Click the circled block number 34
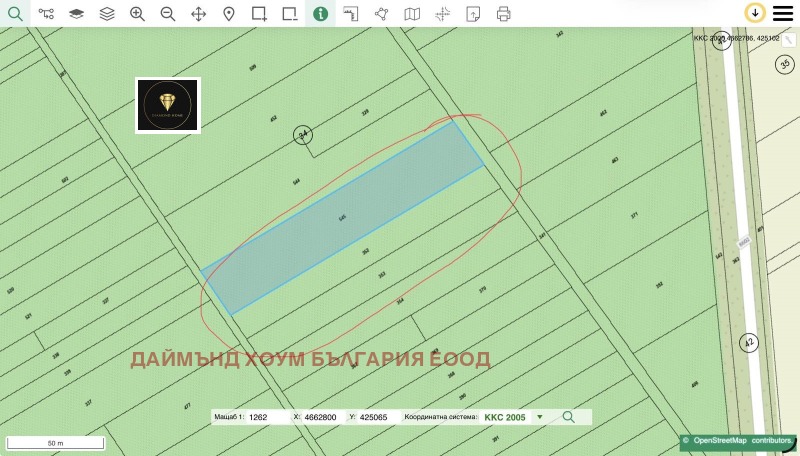The image size is (800, 456). [303, 135]
